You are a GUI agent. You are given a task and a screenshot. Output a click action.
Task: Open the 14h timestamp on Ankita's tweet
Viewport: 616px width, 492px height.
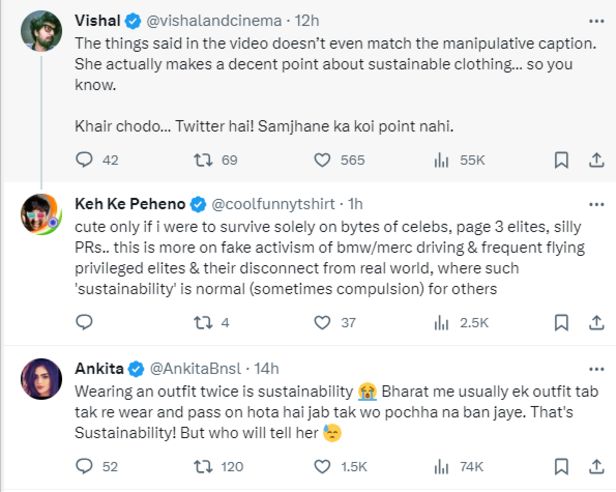tap(267, 367)
